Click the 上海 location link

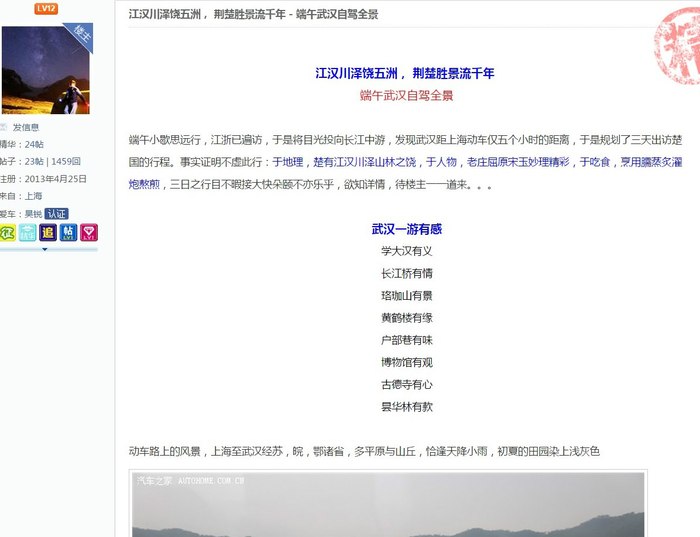pos(33,196)
